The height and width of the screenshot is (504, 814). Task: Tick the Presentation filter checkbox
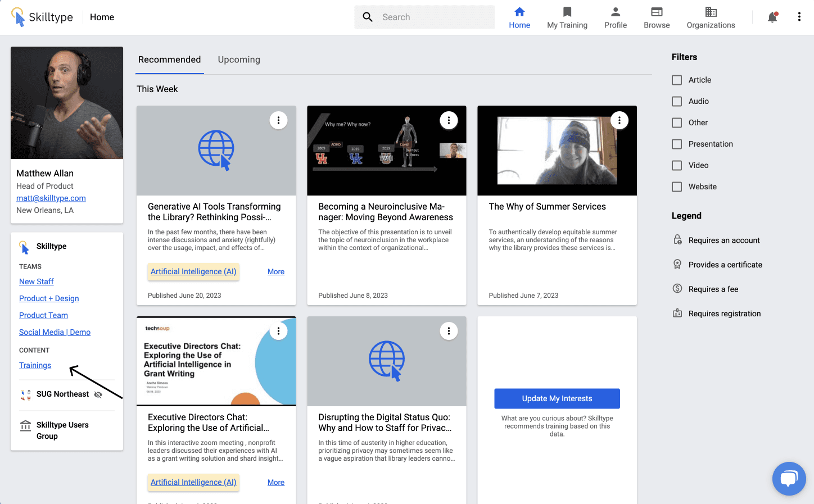(x=677, y=144)
